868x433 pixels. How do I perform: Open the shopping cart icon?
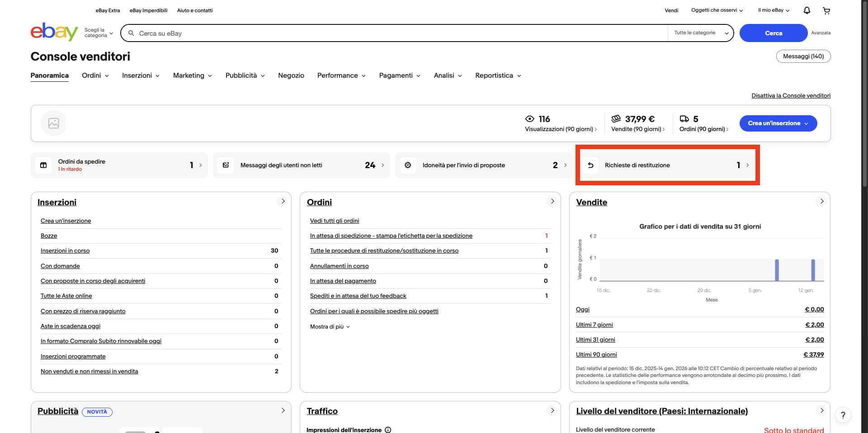coord(826,10)
